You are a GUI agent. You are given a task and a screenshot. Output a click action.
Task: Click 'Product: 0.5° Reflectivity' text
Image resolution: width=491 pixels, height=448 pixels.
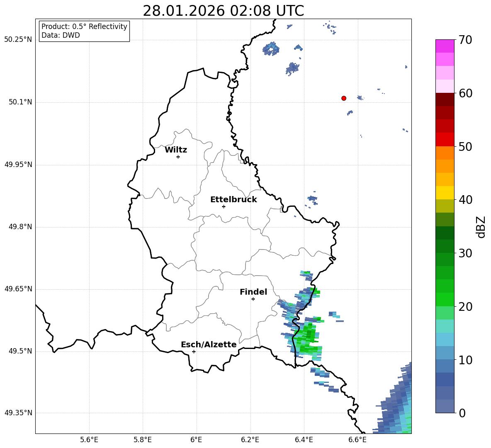(x=84, y=27)
